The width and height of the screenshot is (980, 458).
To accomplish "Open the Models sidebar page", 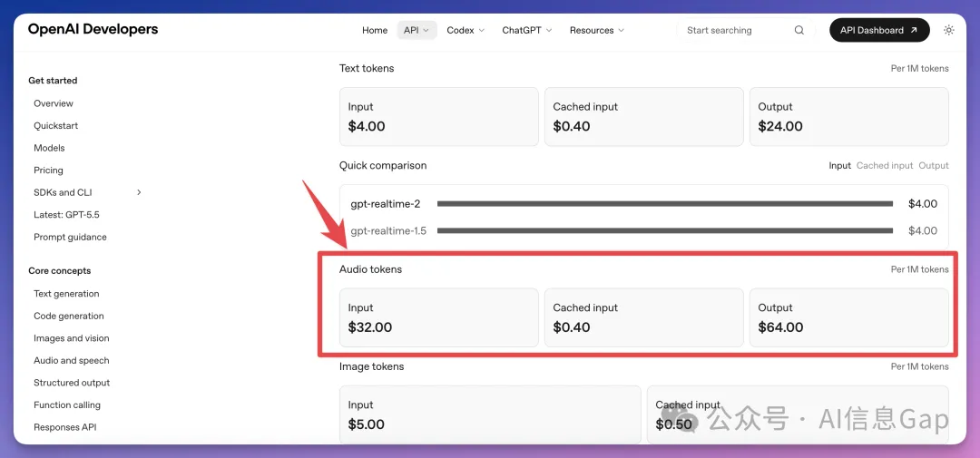I will (x=49, y=148).
